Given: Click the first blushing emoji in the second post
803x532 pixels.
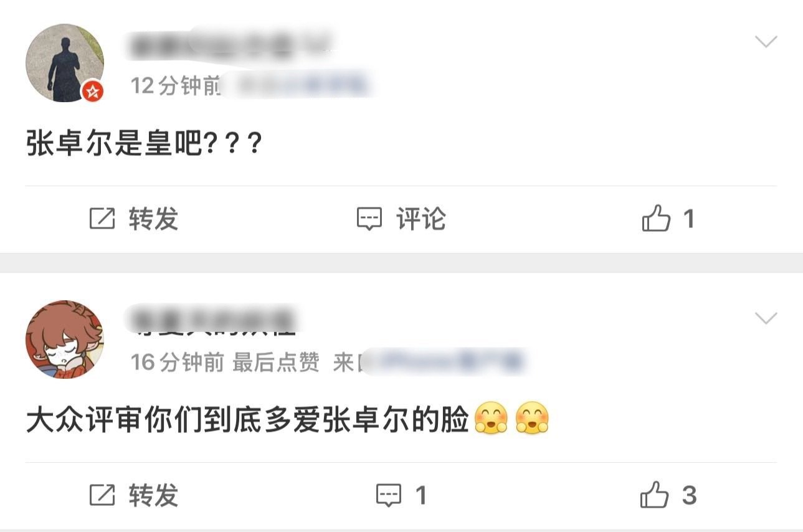Looking at the screenshot, I should click(492, 419).
